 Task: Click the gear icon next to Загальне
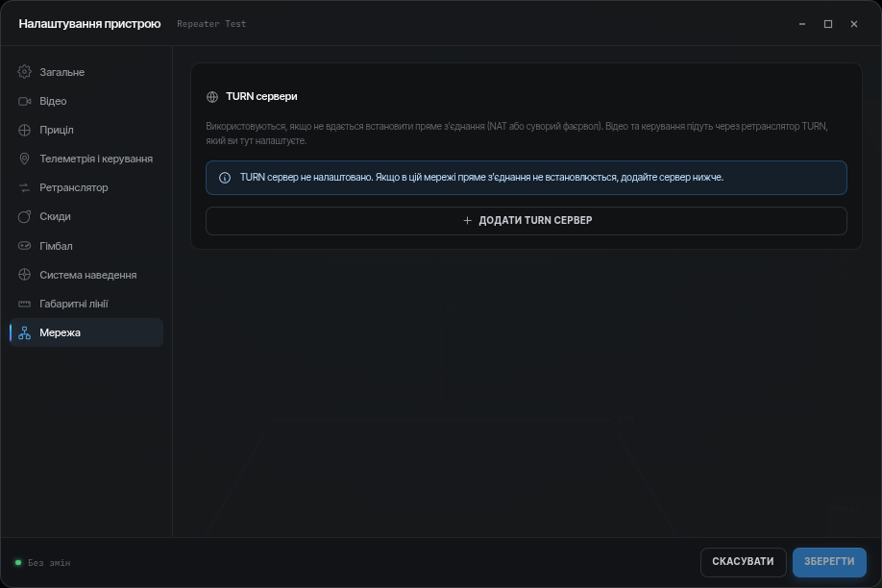(24, 72)
